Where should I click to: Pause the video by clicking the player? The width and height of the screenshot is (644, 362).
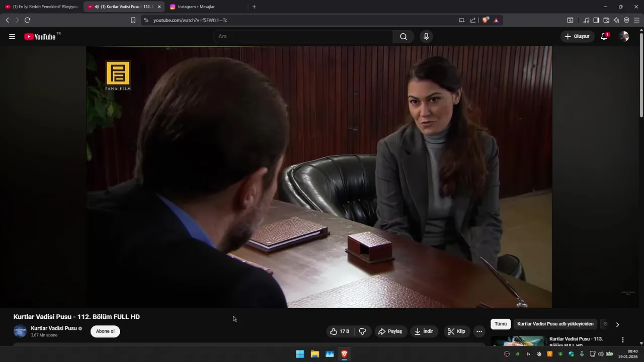click(319, 177)
